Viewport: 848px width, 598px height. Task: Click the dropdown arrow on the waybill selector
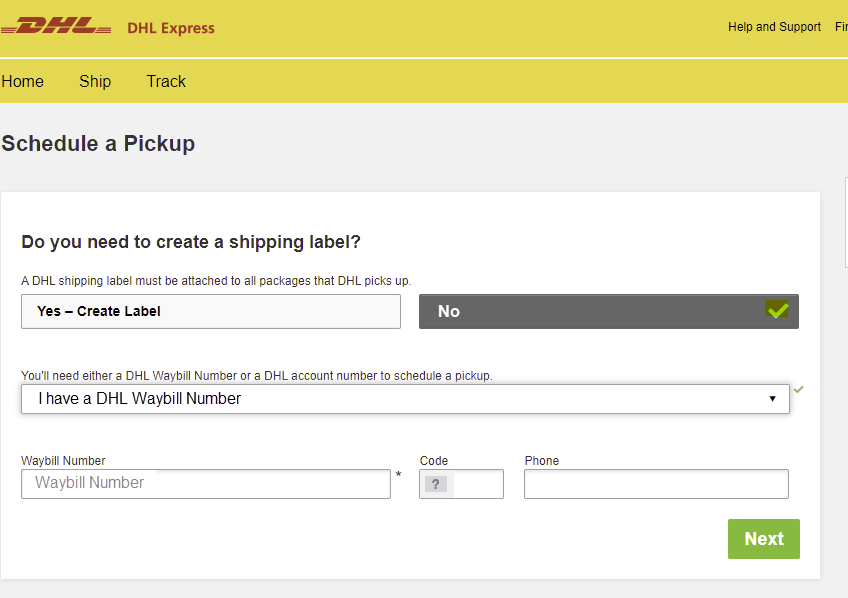[773, 398]
